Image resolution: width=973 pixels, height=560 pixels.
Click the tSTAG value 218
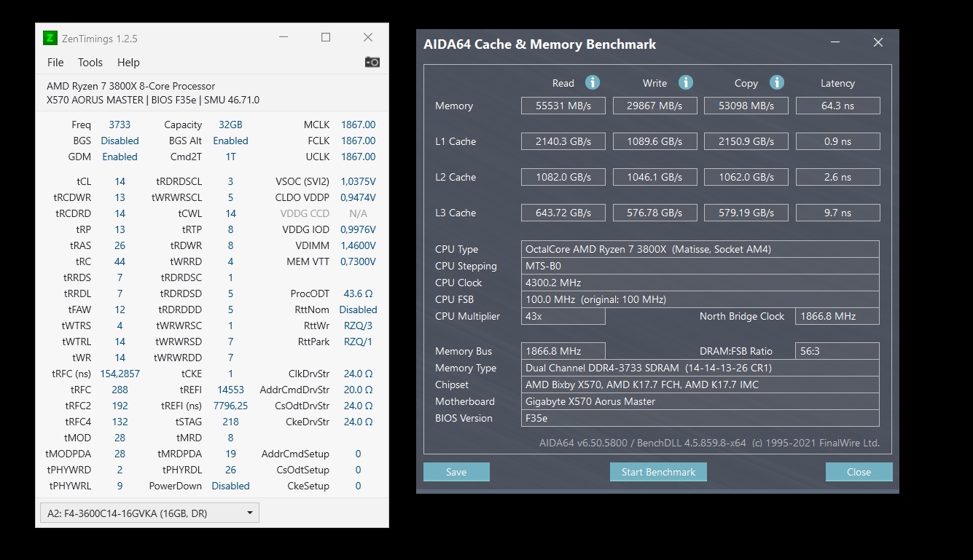click(230, 422)
